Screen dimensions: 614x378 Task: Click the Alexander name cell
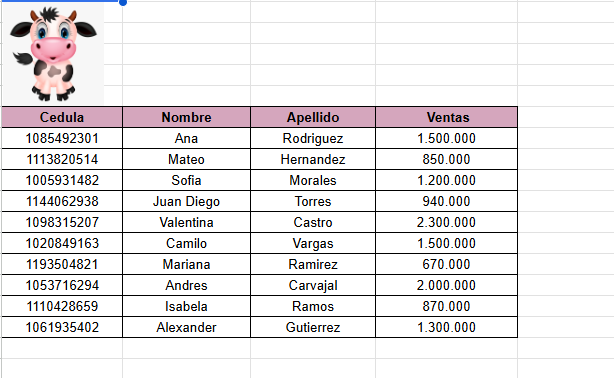point(186,327)
